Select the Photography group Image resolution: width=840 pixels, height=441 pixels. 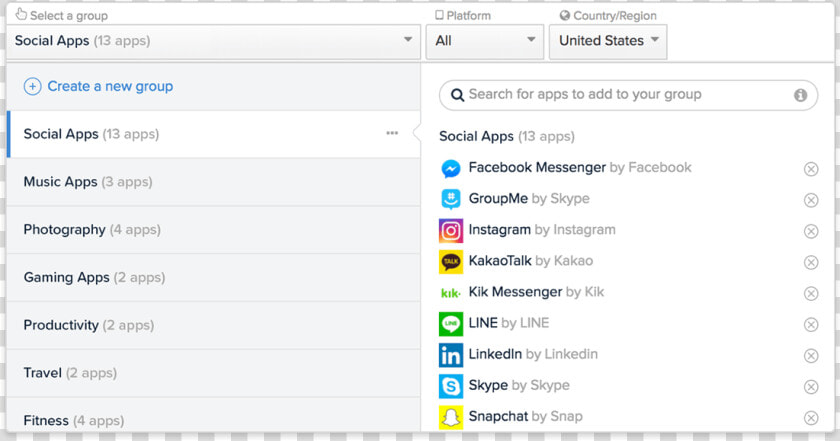(x=213, y=229)
